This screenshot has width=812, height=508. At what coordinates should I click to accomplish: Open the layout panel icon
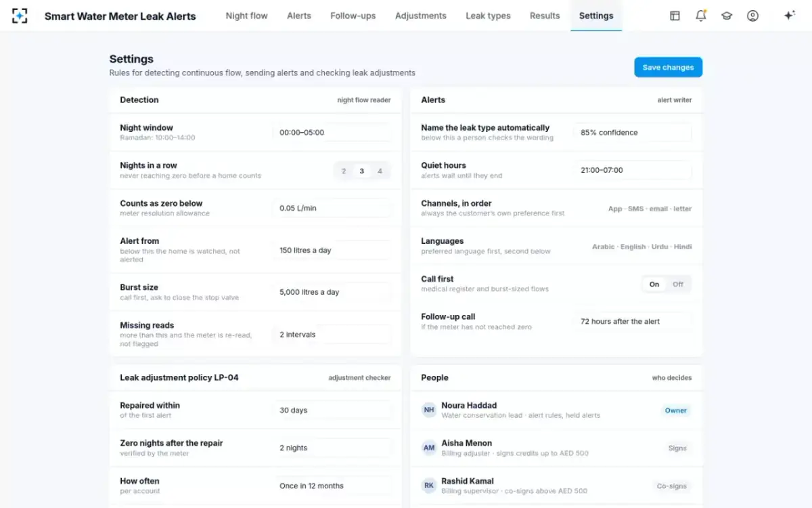pos(675,16)
